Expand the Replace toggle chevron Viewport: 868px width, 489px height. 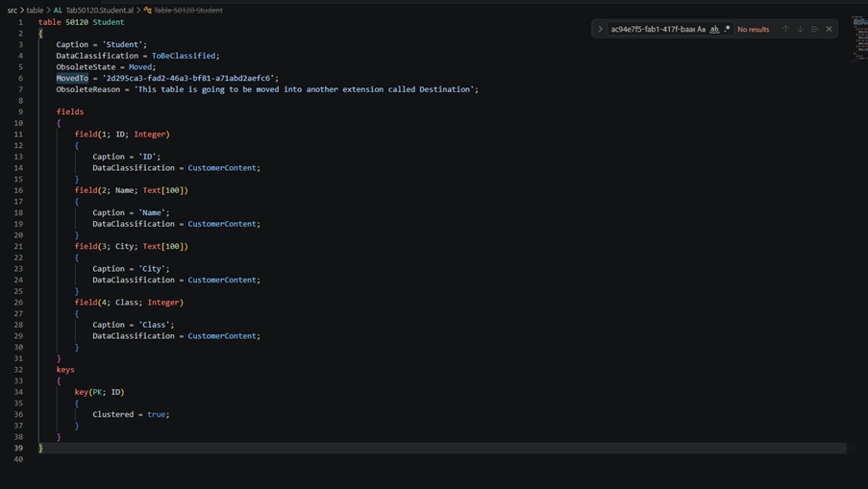pos(600,30)
